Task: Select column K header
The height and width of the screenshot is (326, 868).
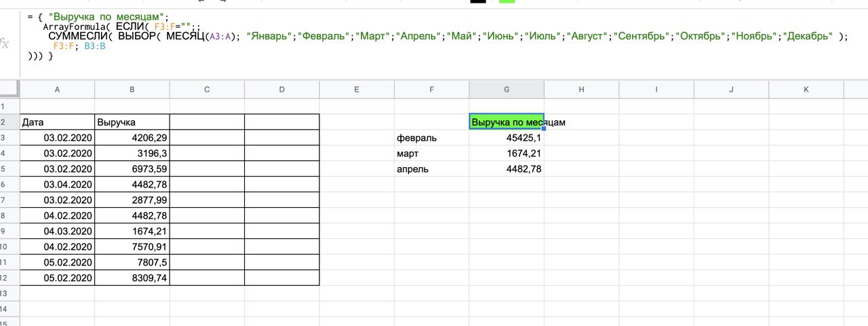Action: coord(806,89)
